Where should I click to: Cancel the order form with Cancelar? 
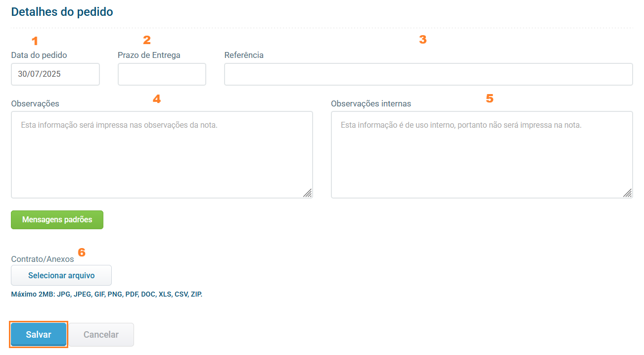101,335
